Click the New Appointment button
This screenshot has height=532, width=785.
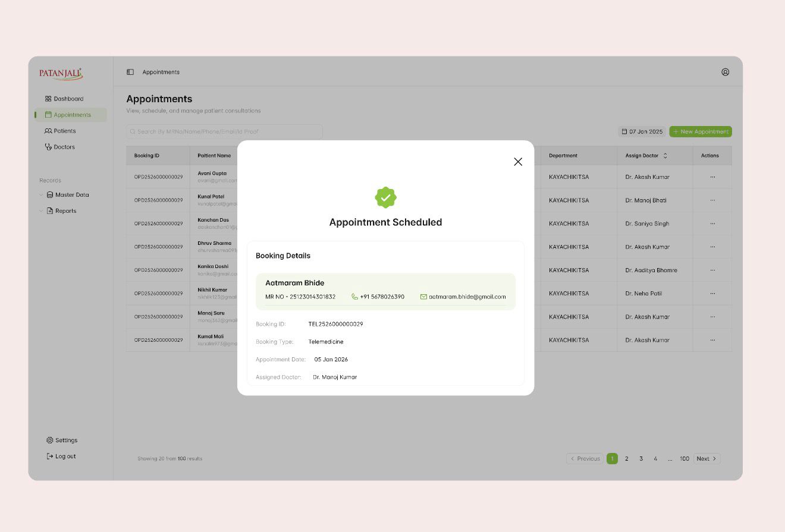point(701,132)
